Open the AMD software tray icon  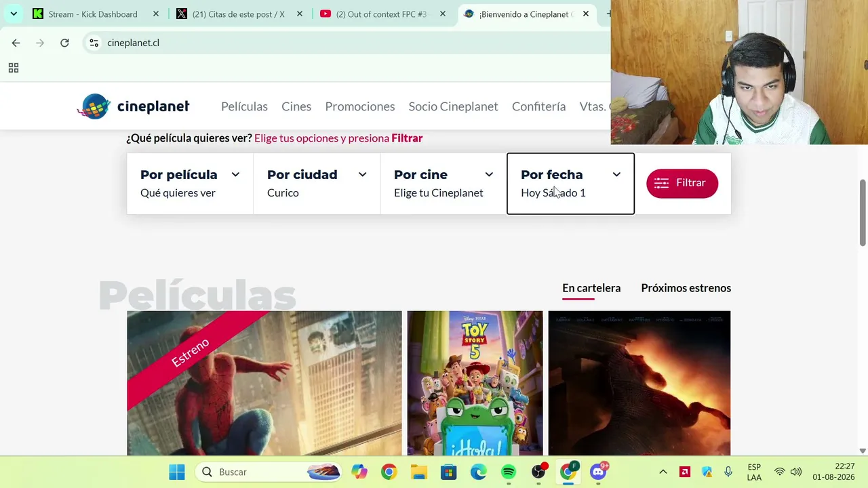pos(685,472)
